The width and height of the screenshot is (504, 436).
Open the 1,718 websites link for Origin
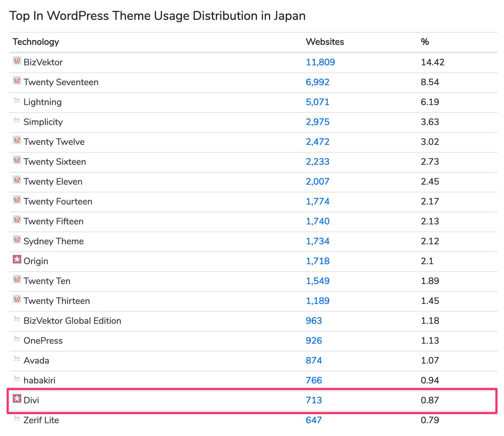317,261
